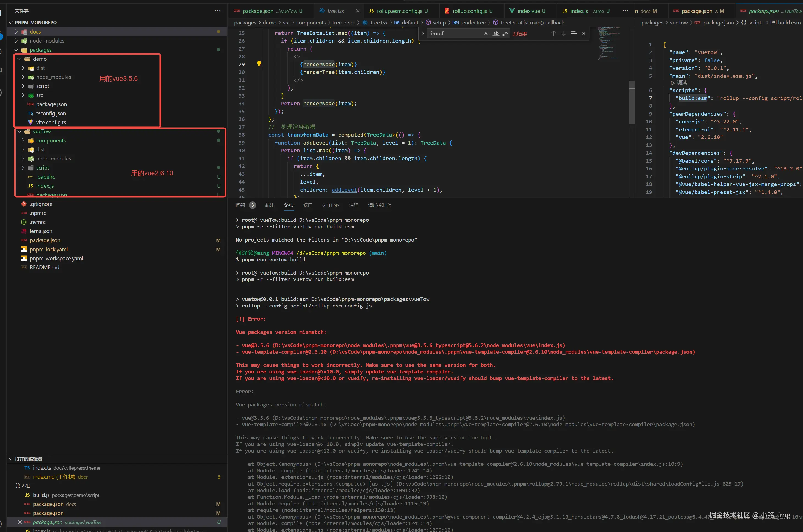This screenshot has width=803, height=532.
Task: Switch to the rollup.esm.config.js tab
Action: click(399, 11)
